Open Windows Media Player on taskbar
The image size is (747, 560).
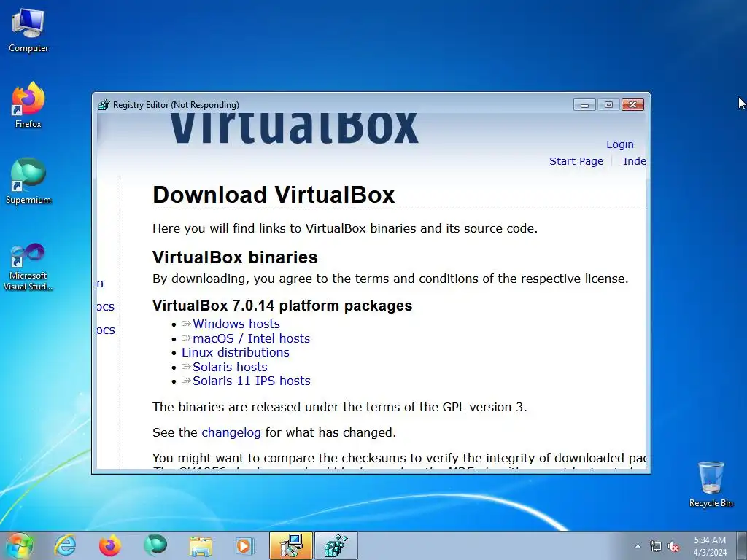(x=245, y=545)
